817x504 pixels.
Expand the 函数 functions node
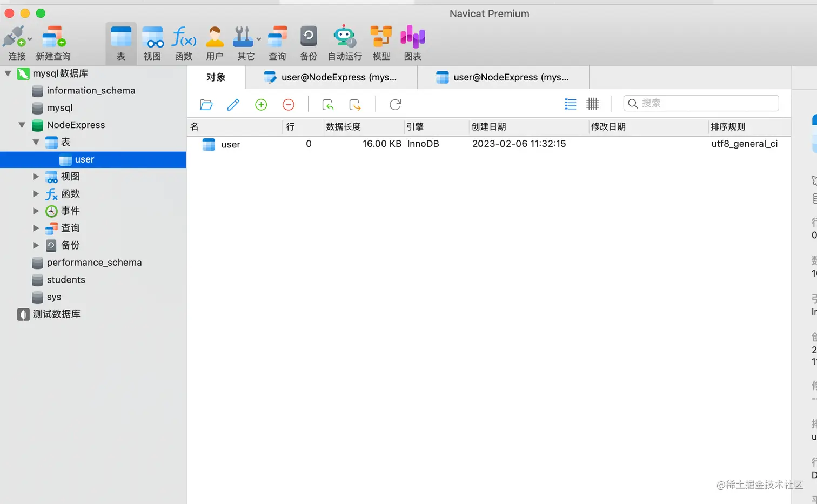pos(36,194)
